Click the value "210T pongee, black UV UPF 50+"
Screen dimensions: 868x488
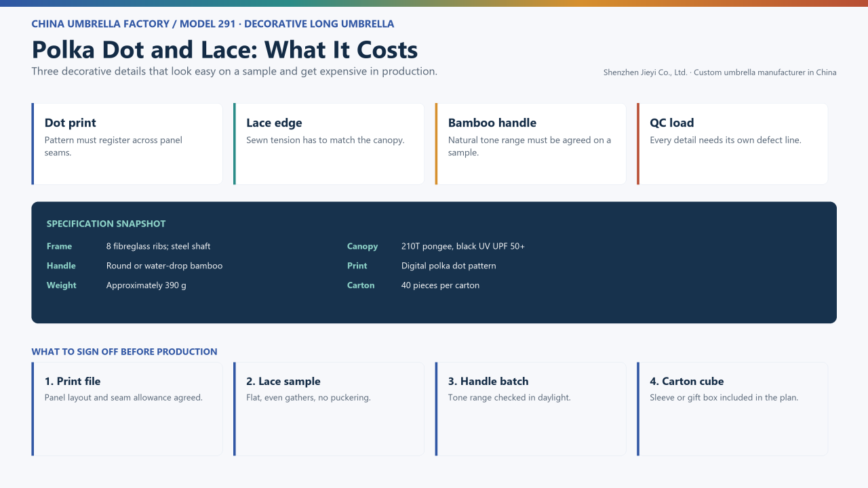pos(463,246)
